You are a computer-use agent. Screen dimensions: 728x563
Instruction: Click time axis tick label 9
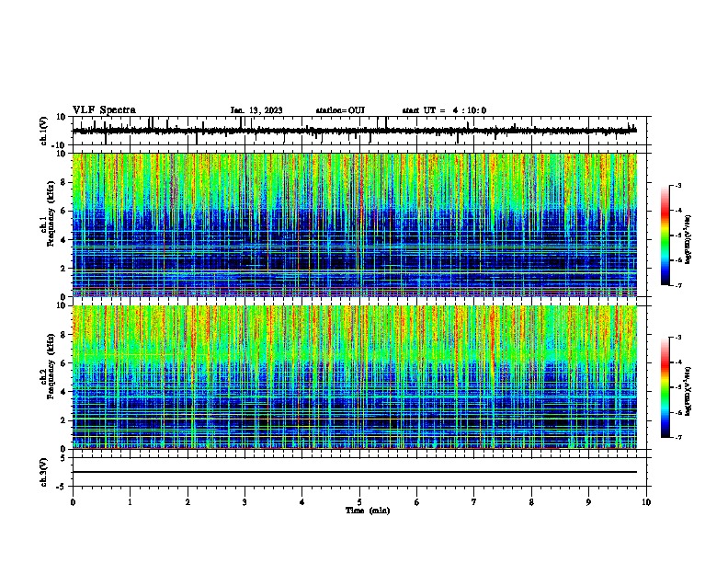[588, 502]
